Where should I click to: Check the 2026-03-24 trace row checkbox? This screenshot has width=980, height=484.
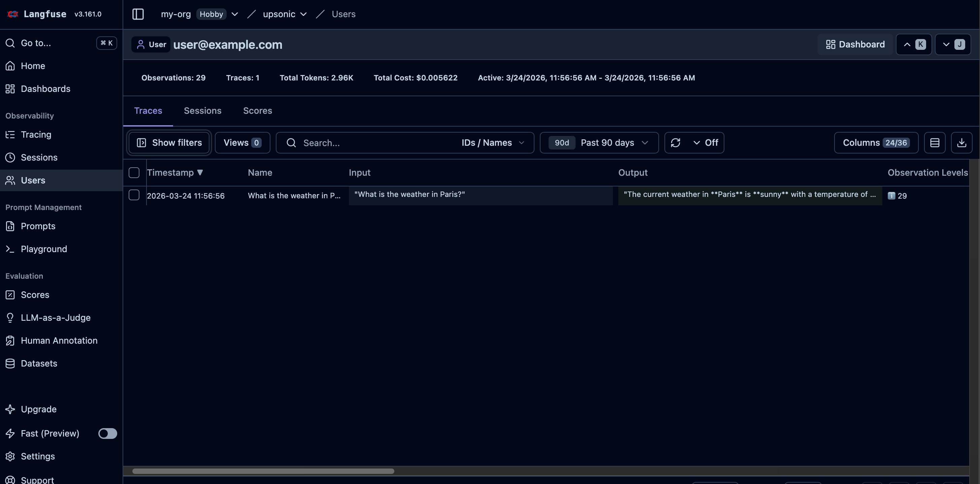[x=134, y=195]
